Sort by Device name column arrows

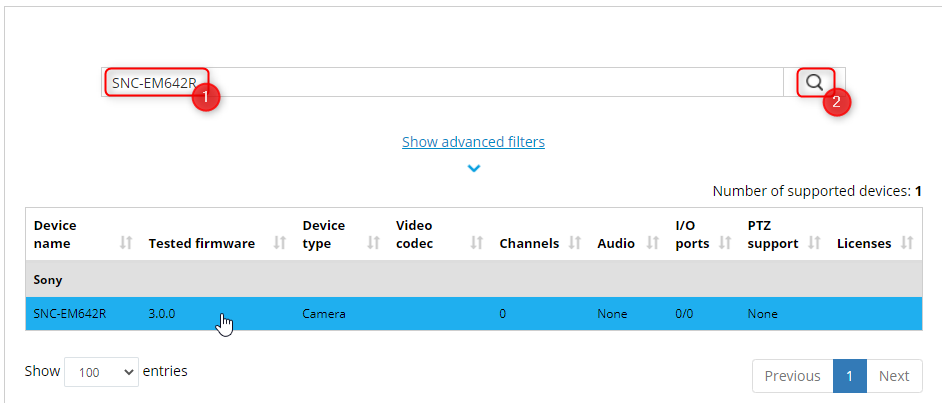coord(126,243)
